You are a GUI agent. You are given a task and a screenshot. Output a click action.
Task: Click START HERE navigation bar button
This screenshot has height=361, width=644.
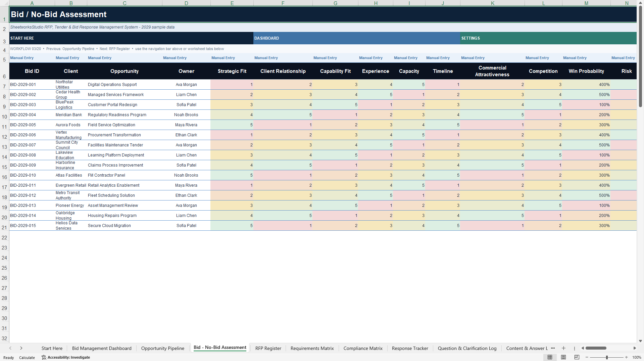pyautogui.click(x=131, y=38)
